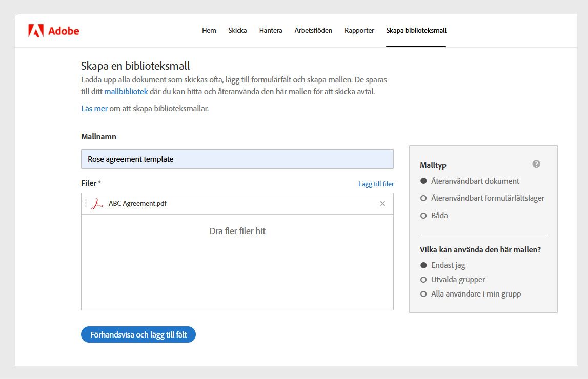
Task: Choose Återanvändbart formulärfältslager as mall type
Action: click(423, 198)
